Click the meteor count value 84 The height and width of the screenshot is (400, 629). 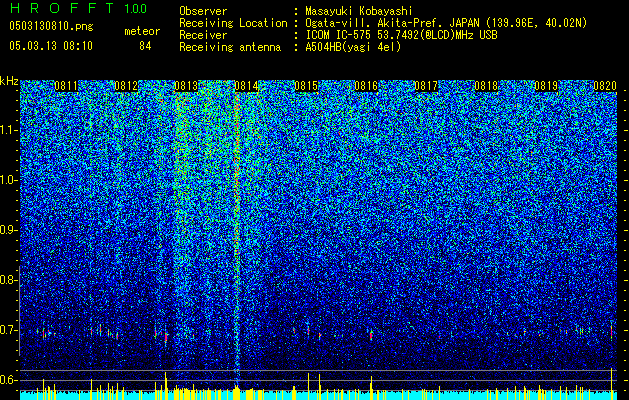pyautogui.click(x=145, y=46)
